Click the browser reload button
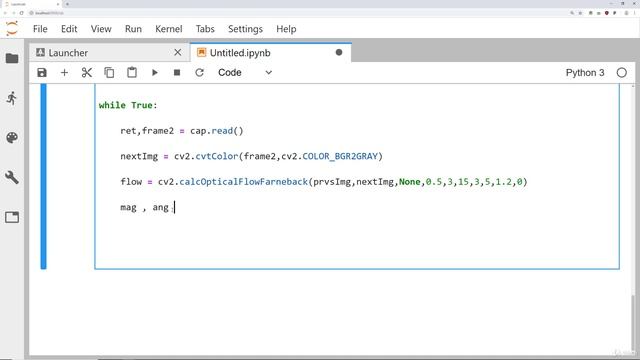This screenshot has width=640, height=360. point(22,13)
